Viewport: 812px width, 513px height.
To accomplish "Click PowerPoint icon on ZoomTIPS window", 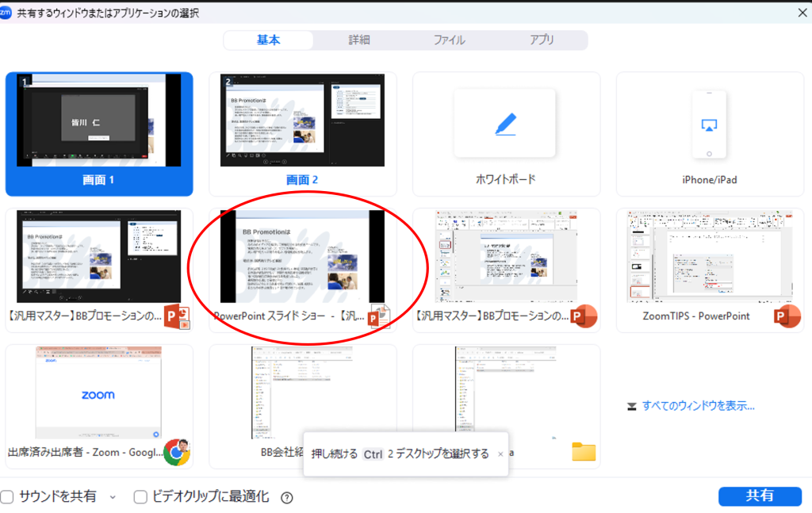I will pyautogui.click(x=786, y=316).
